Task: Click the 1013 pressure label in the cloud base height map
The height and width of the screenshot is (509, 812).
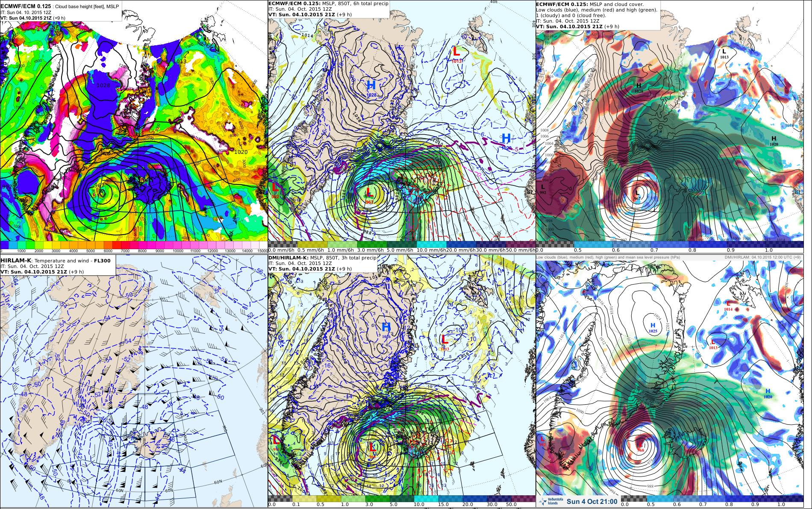Action: tap(180, 61)
